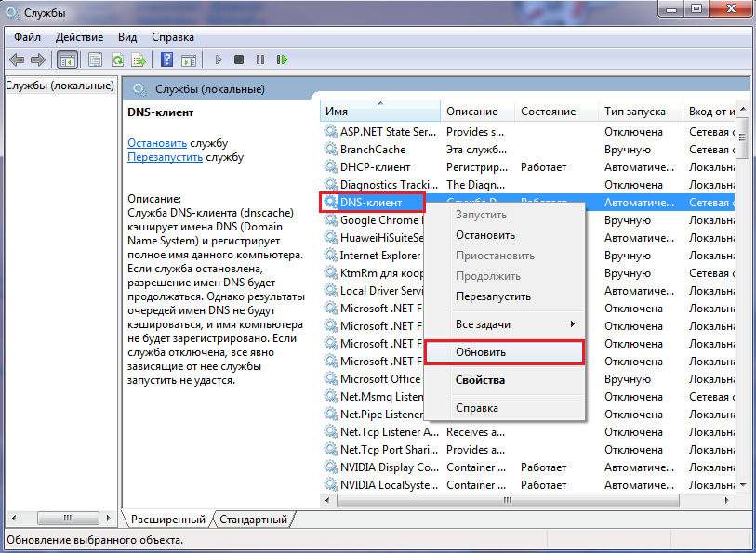
Task: Click the 'Перезапустить' link in left panel
Action: pyautogui.click(x=165, y=157)
